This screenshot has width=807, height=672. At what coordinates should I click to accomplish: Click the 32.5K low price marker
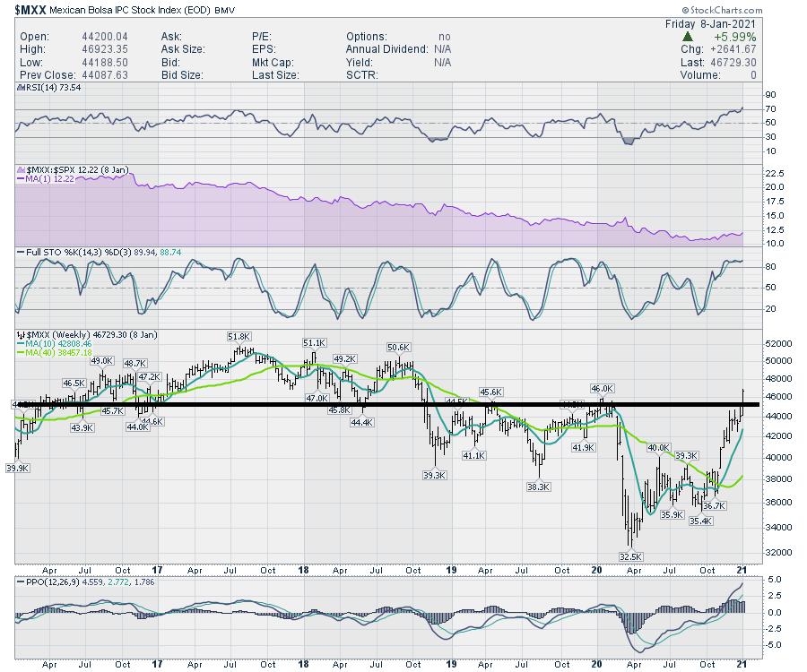[631, 556]
